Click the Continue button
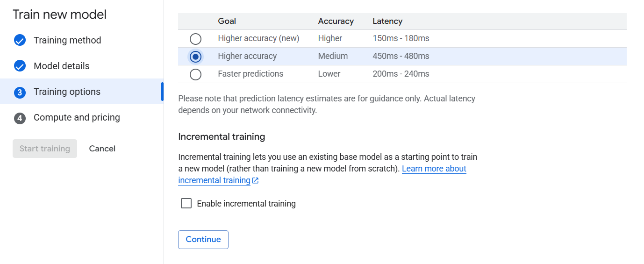644x264 pixels. click(203, 239)
